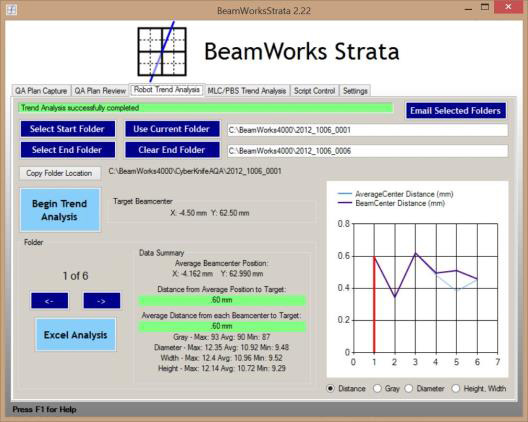Click the AverageCenter Distance legend entry
Viewport: 528px width, 422px height.
[x=396, y=194]
